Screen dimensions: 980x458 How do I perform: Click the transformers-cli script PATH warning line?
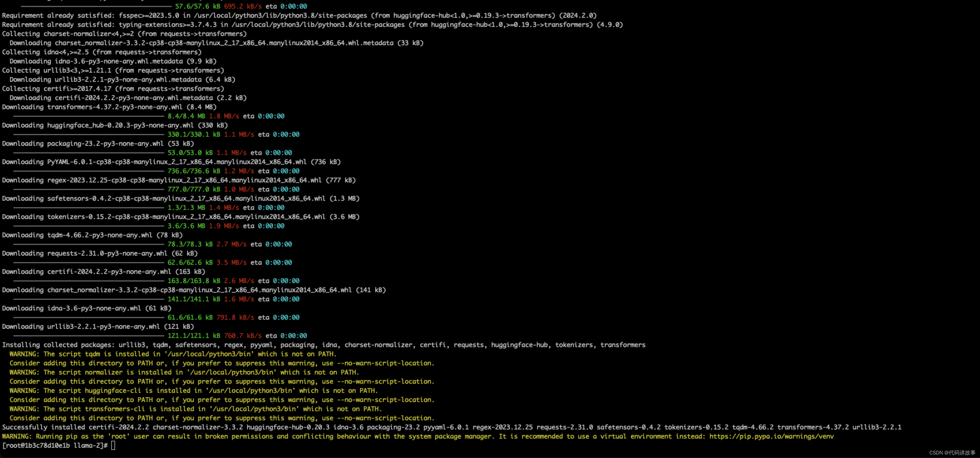[195, 409]
